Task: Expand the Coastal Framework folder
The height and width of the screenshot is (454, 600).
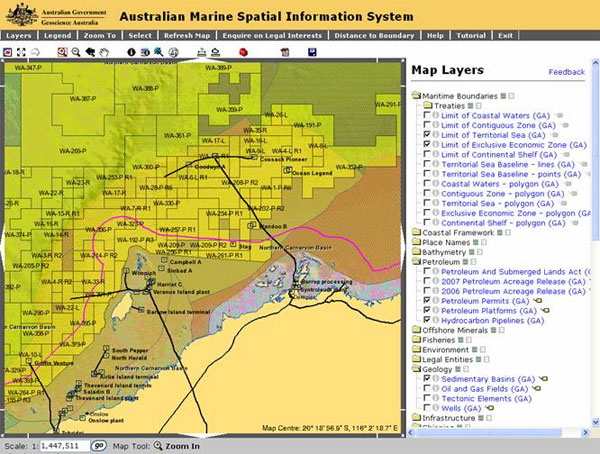Action: (416, 232)
